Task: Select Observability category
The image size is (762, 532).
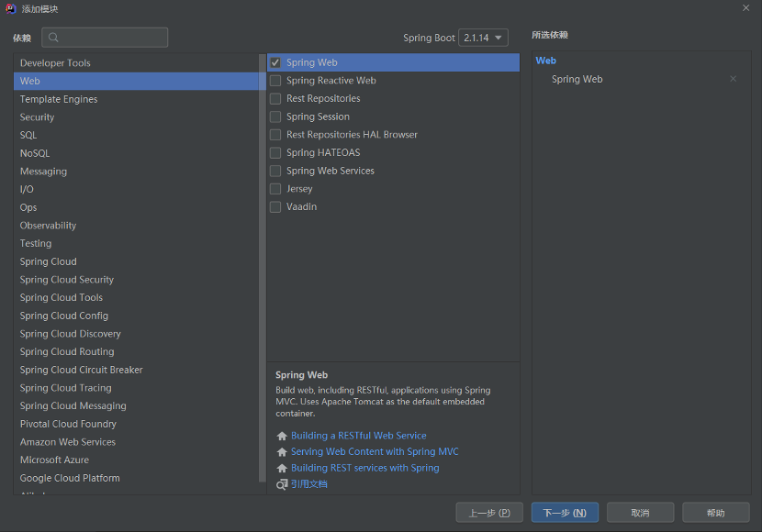Action: click(x=137, y=226)
